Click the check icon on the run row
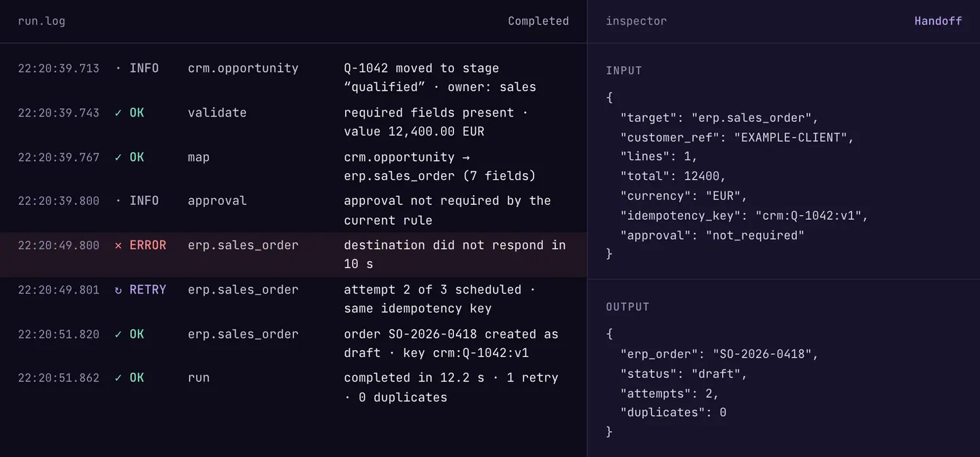The width and height of the screenshot is (980, 457). coord(118,378)
